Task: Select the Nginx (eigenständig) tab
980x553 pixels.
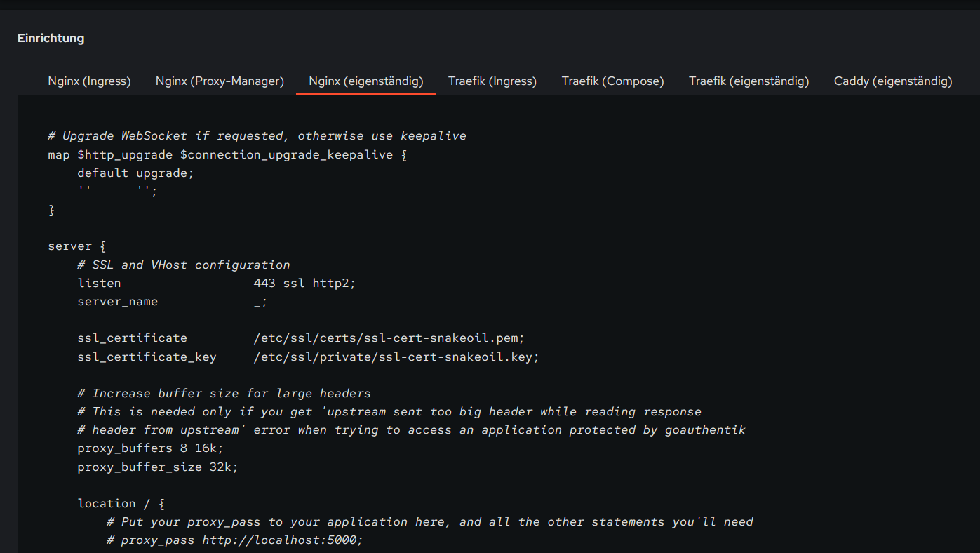Action: 365,81
